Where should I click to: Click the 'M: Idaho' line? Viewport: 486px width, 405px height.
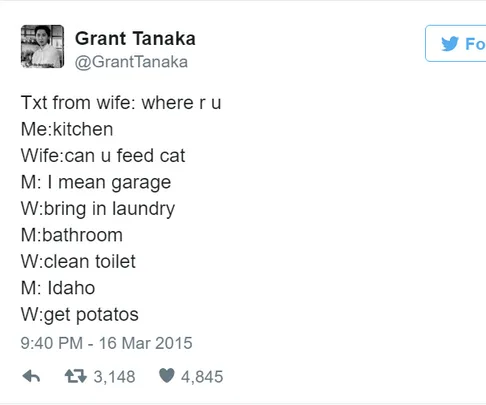click(x=58, y=288)
